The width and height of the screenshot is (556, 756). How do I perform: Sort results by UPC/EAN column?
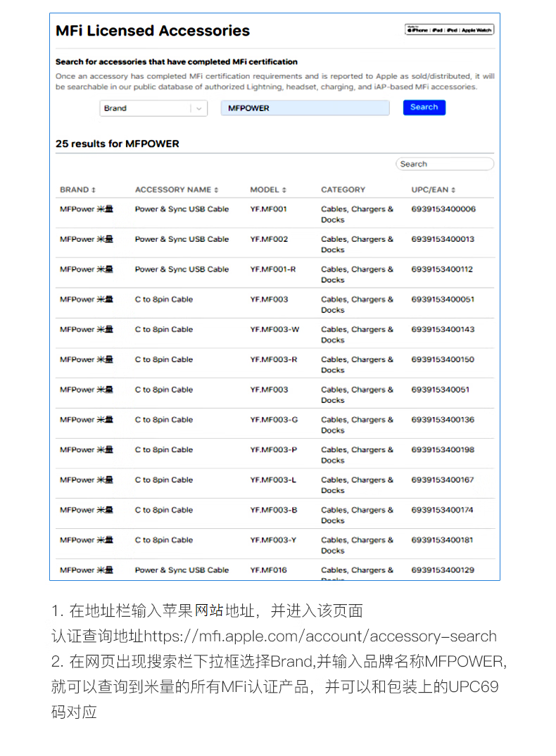coord(434,190)
